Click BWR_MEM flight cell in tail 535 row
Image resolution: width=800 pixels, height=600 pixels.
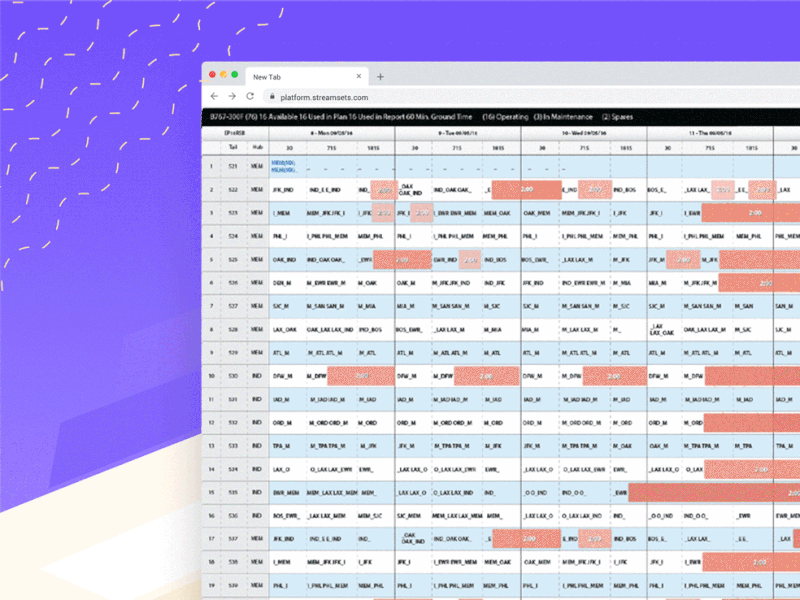286,493
